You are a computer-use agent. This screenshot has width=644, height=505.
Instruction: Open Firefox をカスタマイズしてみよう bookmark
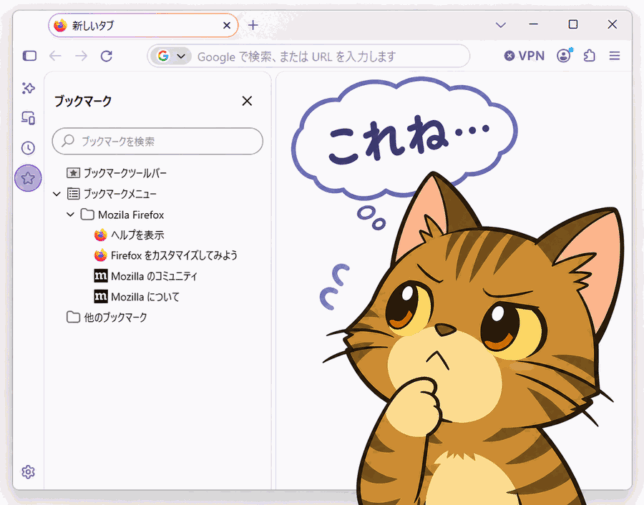coord(166,255)
